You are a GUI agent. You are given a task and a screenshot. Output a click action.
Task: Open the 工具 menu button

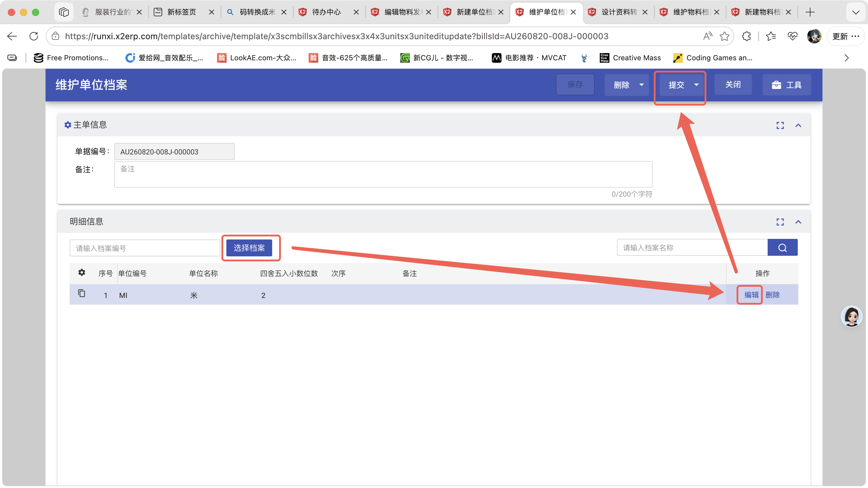tap(786, 85)
